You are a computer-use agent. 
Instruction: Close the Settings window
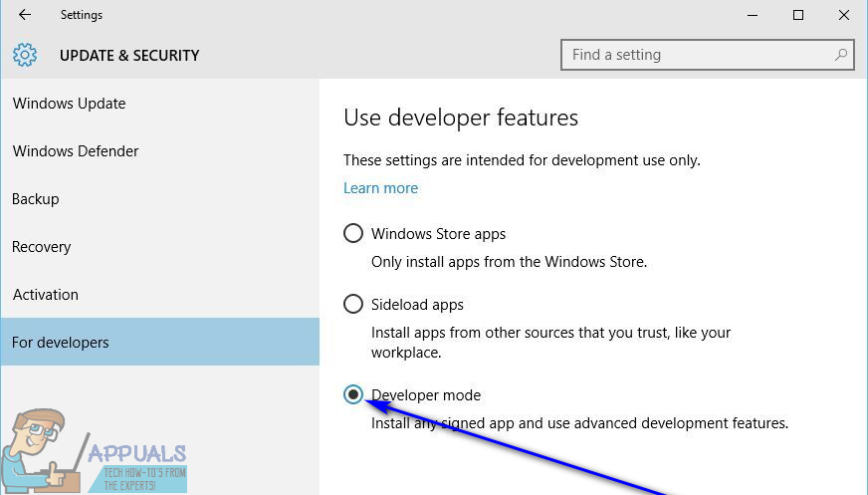[844, 15]
